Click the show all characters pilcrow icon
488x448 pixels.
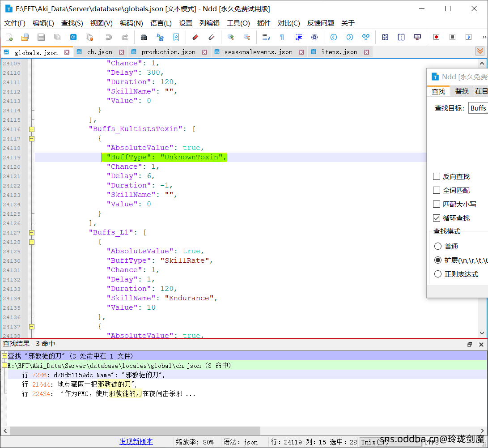282,37
